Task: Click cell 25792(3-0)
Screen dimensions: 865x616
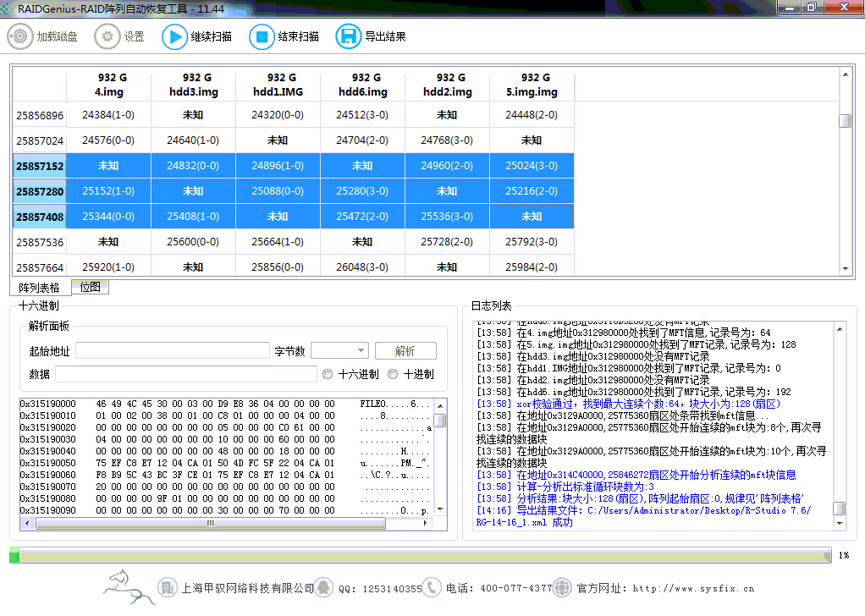Action: click(532, 241)
